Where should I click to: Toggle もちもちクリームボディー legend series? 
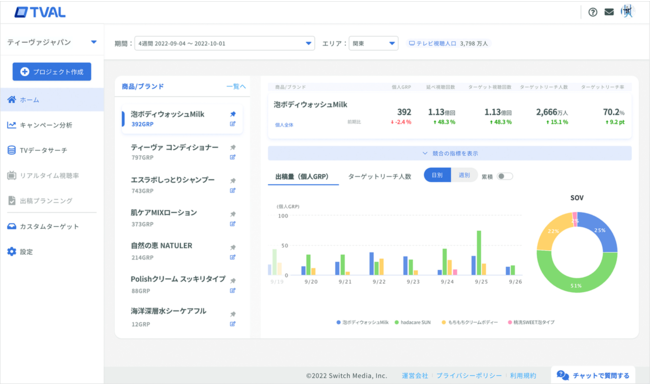[x=470, y=322]
